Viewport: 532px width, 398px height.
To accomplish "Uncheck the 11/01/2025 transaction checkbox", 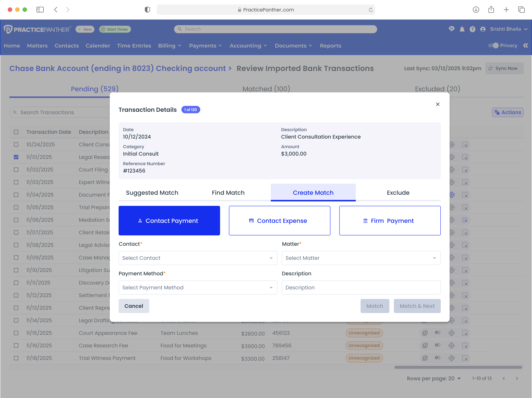I will [16, 157].
